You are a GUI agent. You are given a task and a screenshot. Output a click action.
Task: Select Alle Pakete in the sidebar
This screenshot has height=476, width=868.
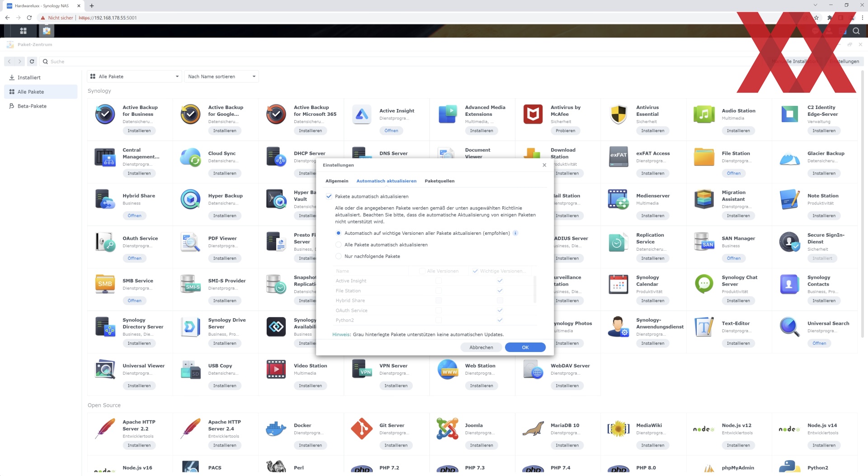[41, 92]
